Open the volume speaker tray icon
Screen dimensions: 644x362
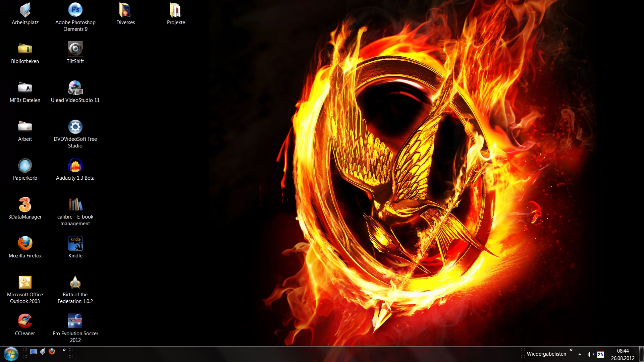click(590, 354)
